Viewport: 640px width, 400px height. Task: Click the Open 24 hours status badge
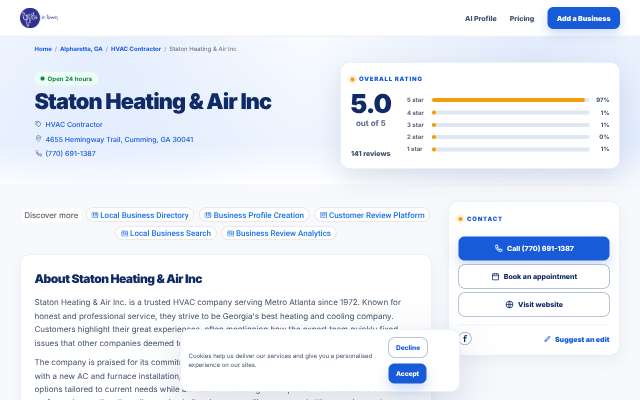click(x=66, y=79)
